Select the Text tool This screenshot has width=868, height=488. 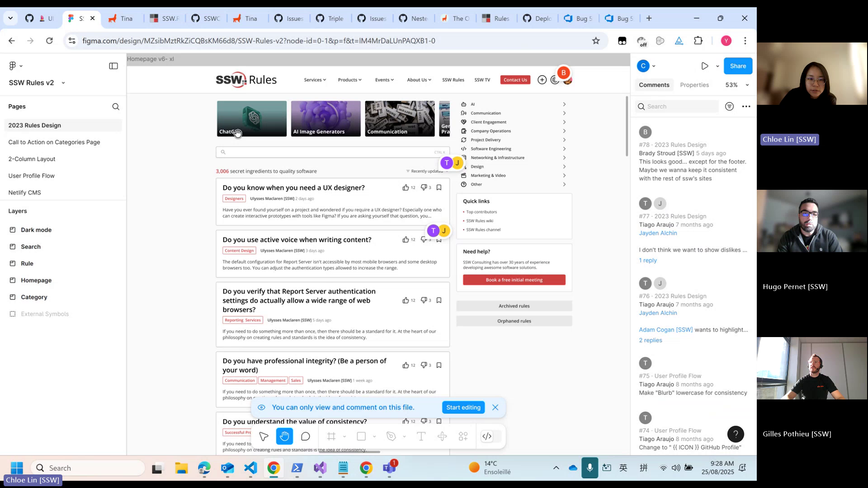point(421,436)
